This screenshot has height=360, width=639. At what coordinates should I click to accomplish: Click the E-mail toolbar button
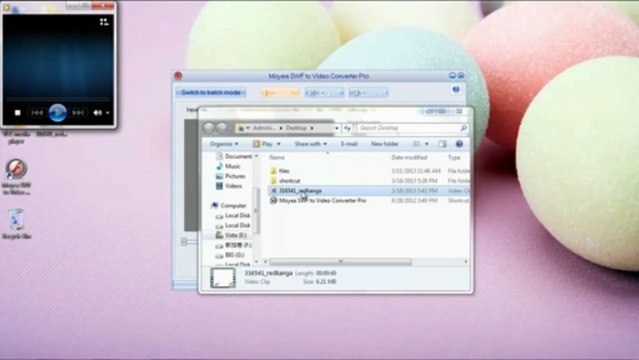click(x=349, y=144)
